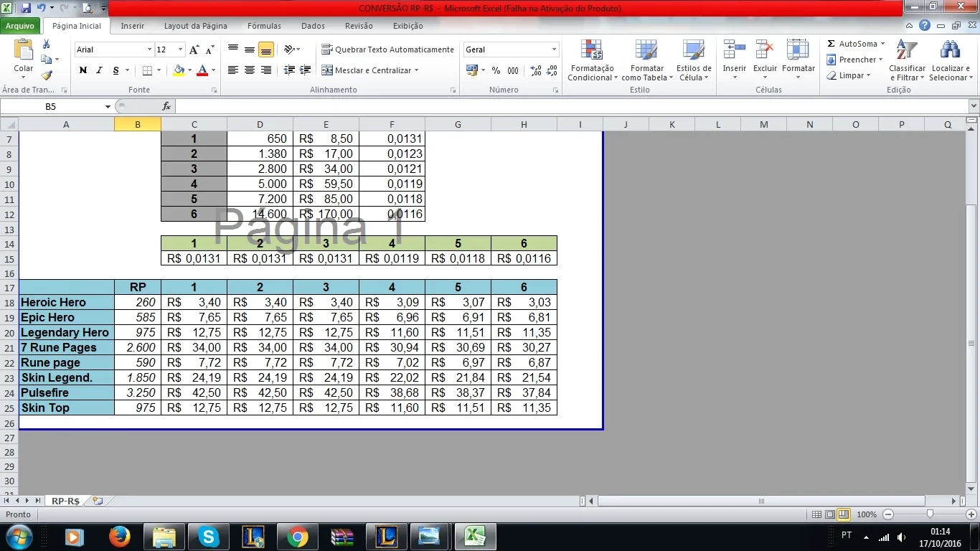
Task: Expand the AutoSoma dropdown arrow
Action: coord(882,44)
